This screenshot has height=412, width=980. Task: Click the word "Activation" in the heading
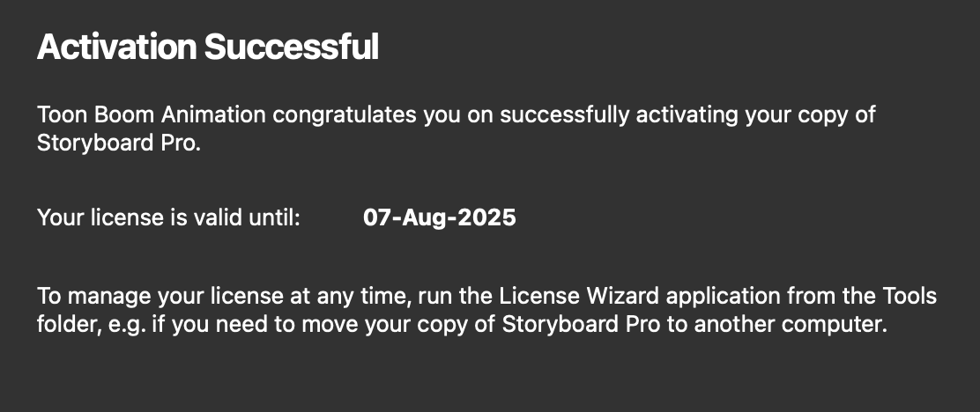click(x=116, y=47)
